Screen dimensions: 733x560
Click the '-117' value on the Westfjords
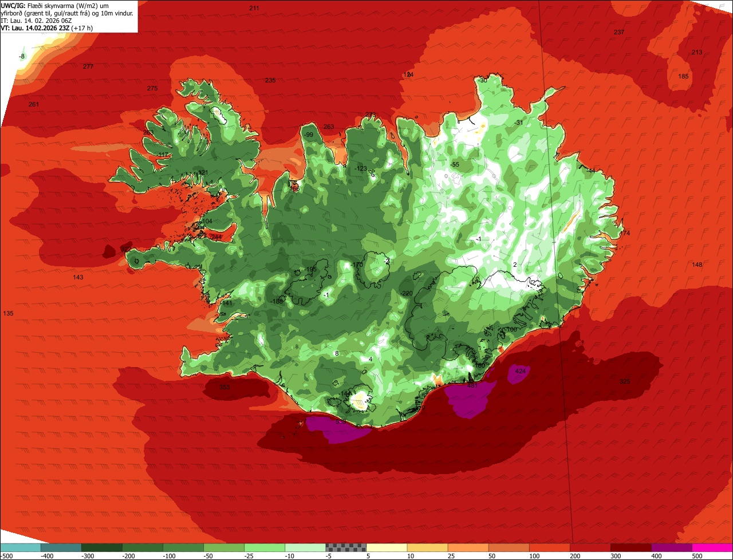[162, 155]
